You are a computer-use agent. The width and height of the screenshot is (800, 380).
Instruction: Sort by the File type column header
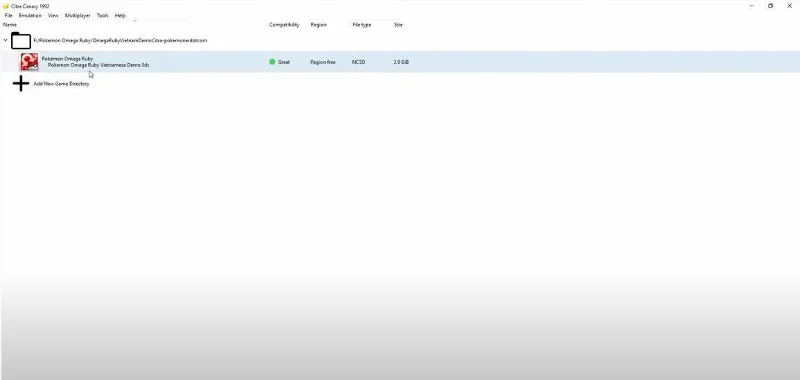362,24
